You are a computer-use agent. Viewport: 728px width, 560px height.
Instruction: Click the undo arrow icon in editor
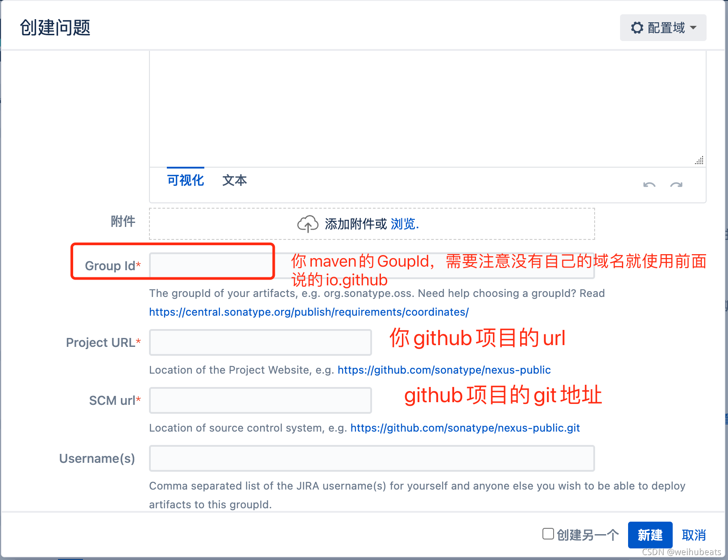[x=649, y=185]
